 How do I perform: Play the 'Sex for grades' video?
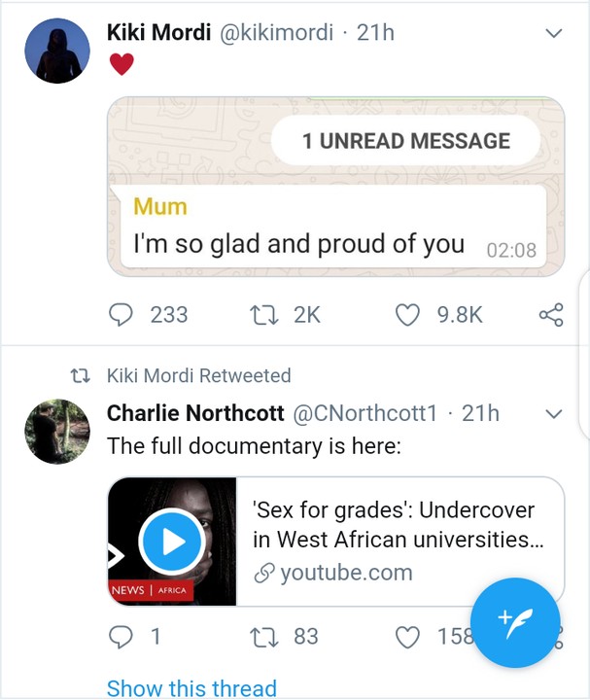pos(172,542)
